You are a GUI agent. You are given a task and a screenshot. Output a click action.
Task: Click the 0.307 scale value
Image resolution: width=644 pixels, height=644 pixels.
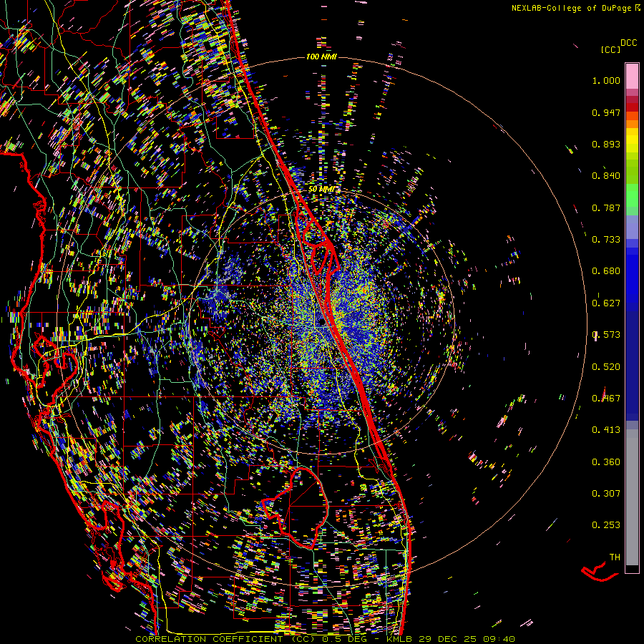pyautogui.click(x=606, y=494)
